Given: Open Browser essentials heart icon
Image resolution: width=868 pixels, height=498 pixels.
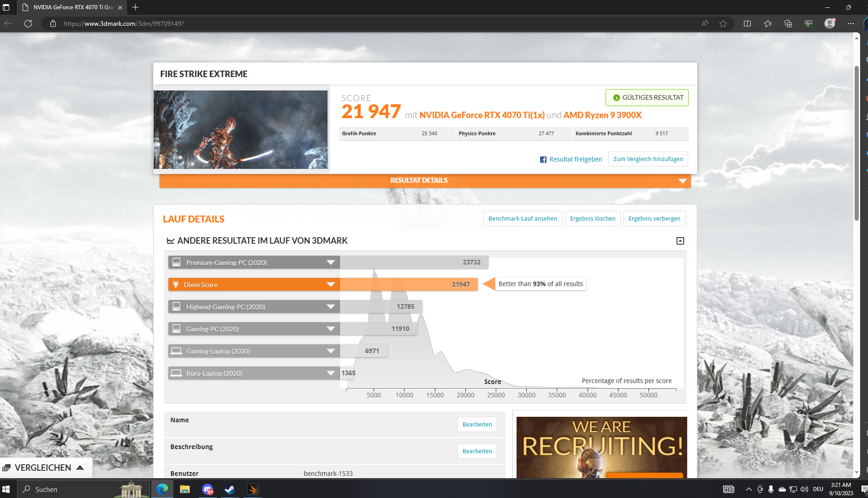Looking at the screenshot, I should click(809, 24).
